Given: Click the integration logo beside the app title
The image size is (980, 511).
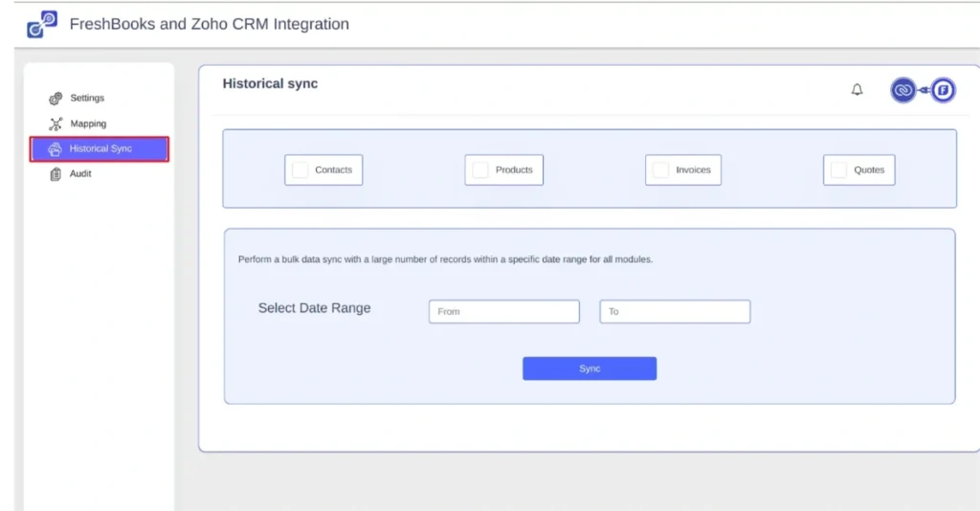Looking at the screenshot, I should coord(42,24).
